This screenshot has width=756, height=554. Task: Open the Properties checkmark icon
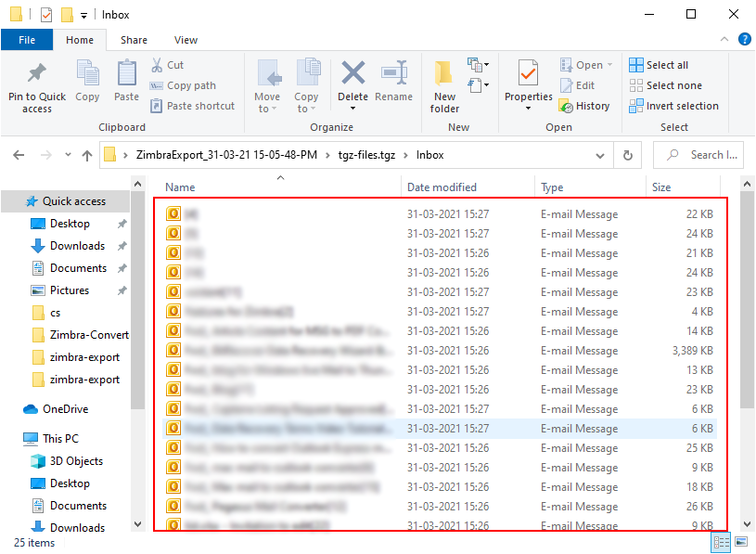click(x=528, y=73)
